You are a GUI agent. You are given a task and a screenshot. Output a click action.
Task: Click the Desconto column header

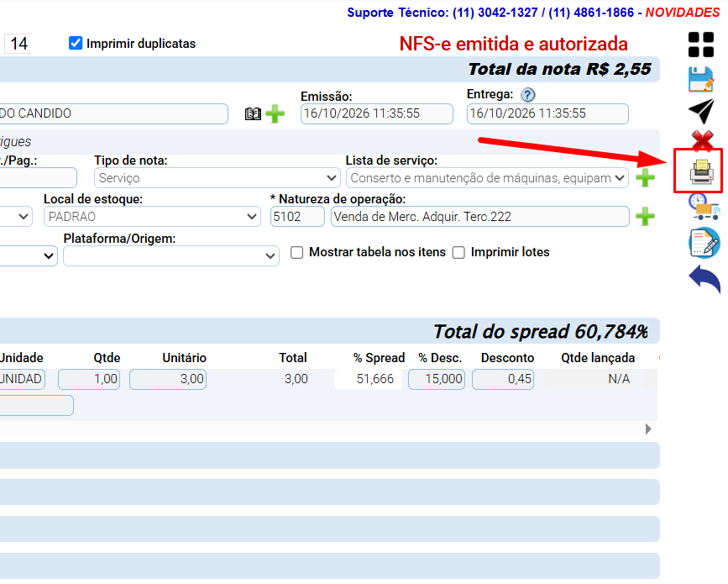coord(507,358)
